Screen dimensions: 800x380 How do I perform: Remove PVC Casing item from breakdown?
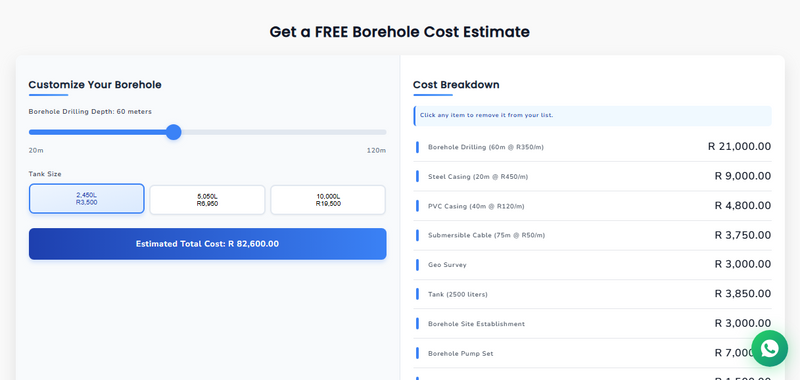pos(592,206)
